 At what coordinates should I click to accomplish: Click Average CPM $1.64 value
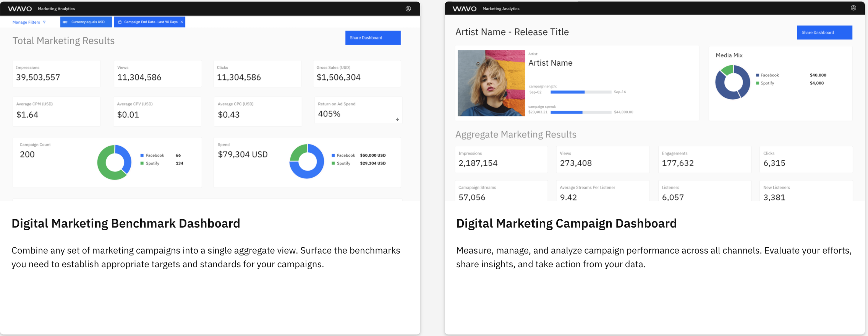click(x=27, y=115)
